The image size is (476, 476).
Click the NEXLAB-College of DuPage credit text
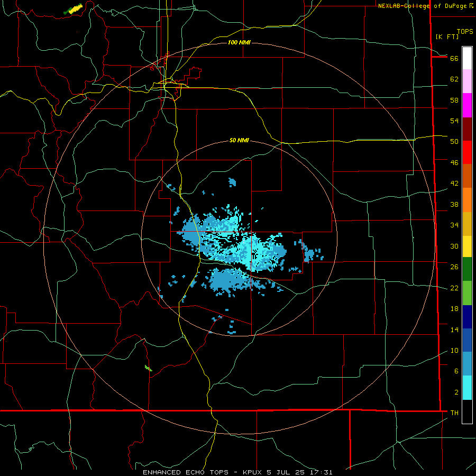[423, 6]
